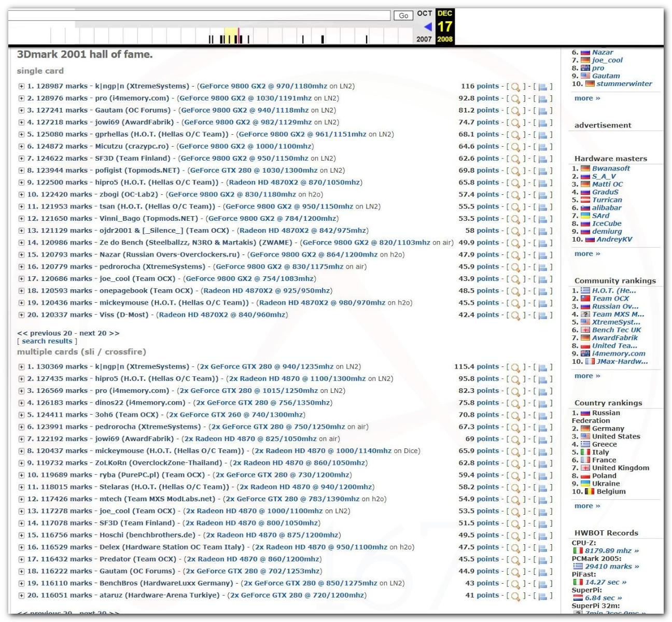672x622 pixels.
Task: Open 'GeForce GTX 280 @ 1030/1300mhz' hardware link
Action: tap(254, 171)
